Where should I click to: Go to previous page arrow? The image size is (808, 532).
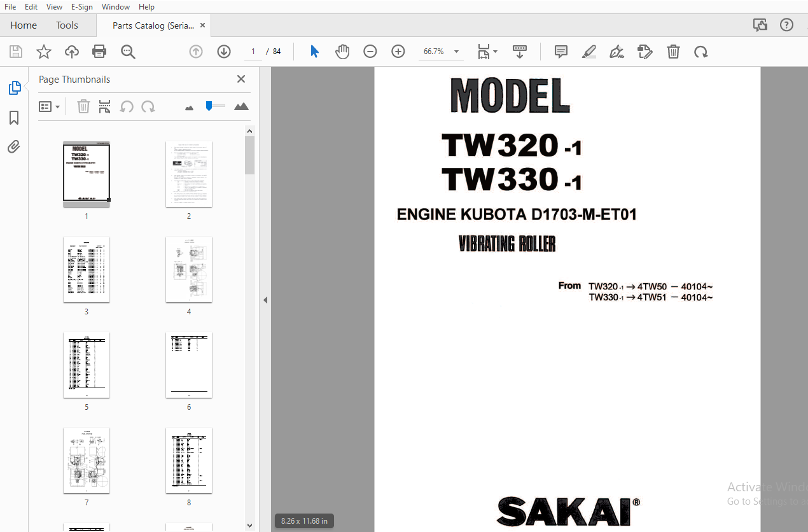click(196, 52)
